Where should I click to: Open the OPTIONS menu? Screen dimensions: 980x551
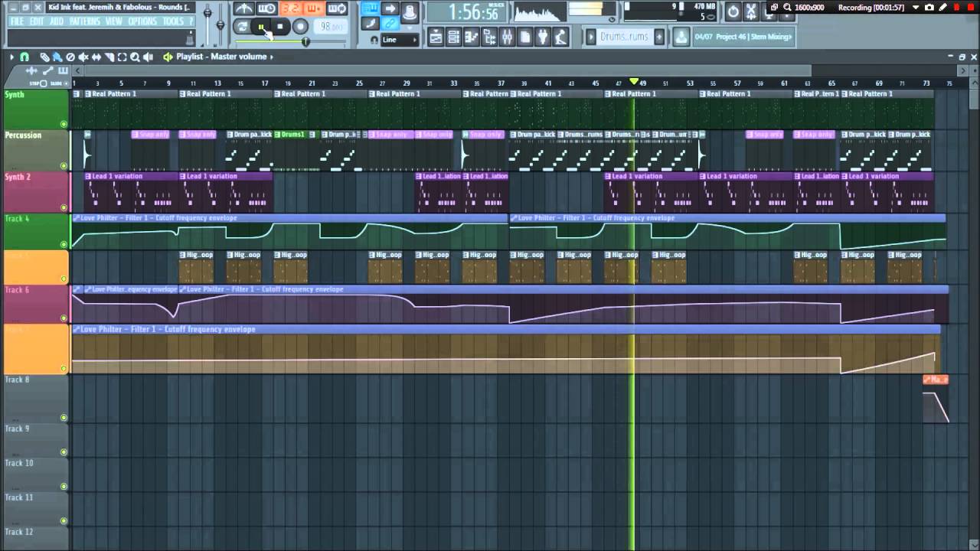[x=142, y=21]
